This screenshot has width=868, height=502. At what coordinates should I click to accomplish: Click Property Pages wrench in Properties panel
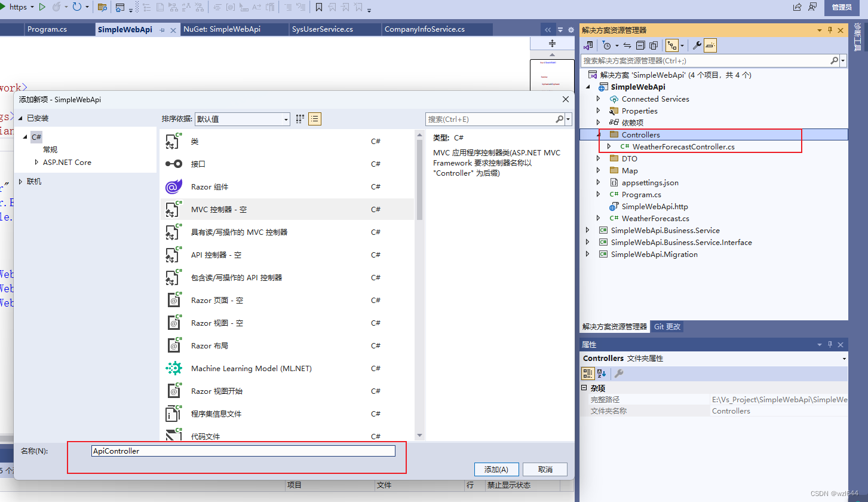point(619,374)
